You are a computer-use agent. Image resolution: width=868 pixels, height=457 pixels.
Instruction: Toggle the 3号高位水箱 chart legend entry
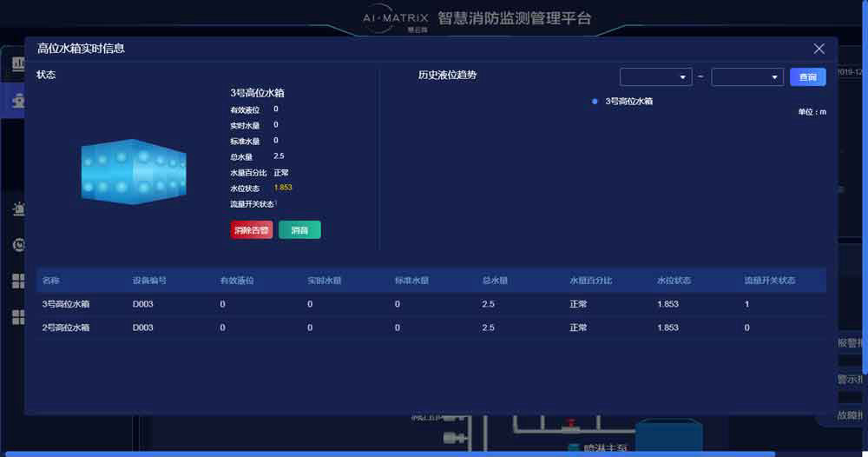pyautogui.click(x=622, y=102)
